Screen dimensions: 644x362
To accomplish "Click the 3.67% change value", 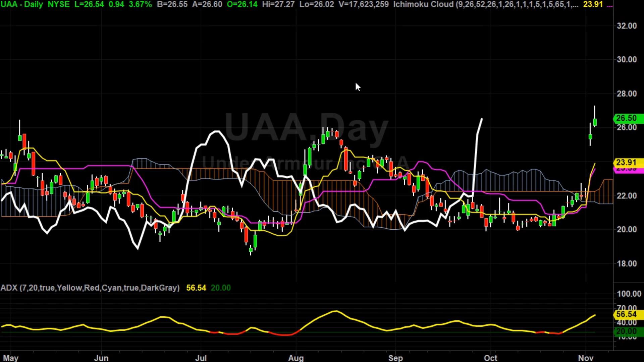I will (x=140, y=5).
